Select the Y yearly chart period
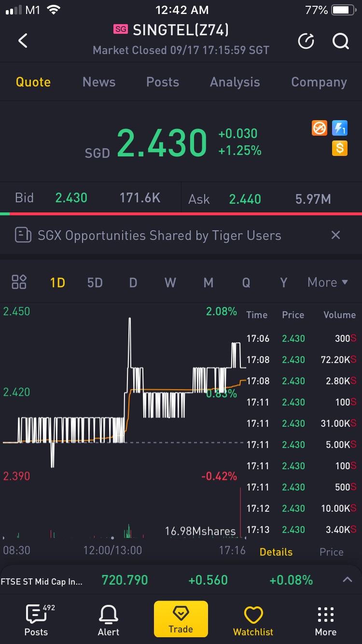The width and height of the screenshot is (362, 644). (x=284, y=282)
